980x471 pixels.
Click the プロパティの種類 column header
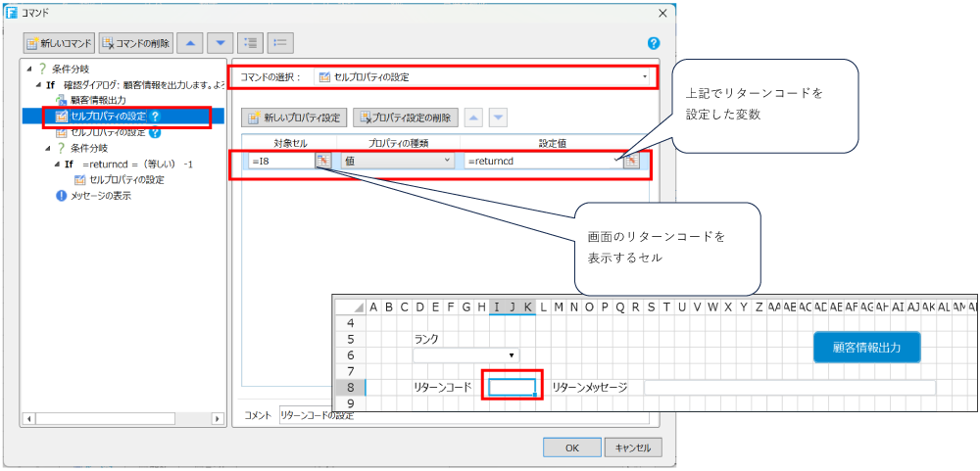(x=399, y=143)
